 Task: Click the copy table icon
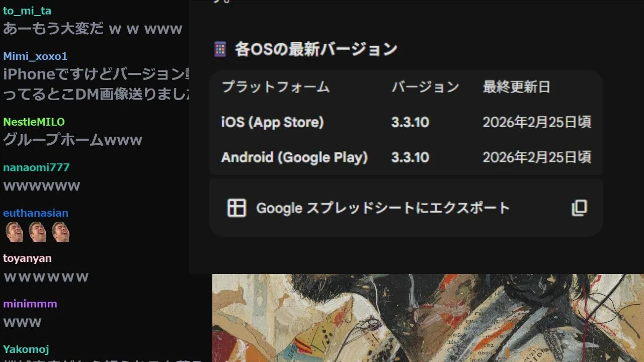[579, 208]
